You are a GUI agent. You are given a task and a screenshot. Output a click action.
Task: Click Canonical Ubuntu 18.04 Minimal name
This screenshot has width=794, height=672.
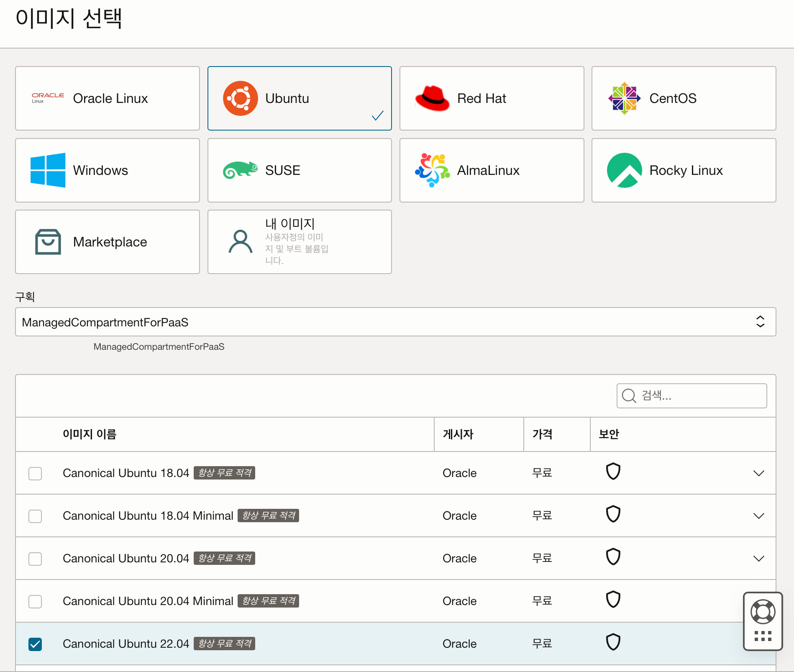(x=148, y=516)
